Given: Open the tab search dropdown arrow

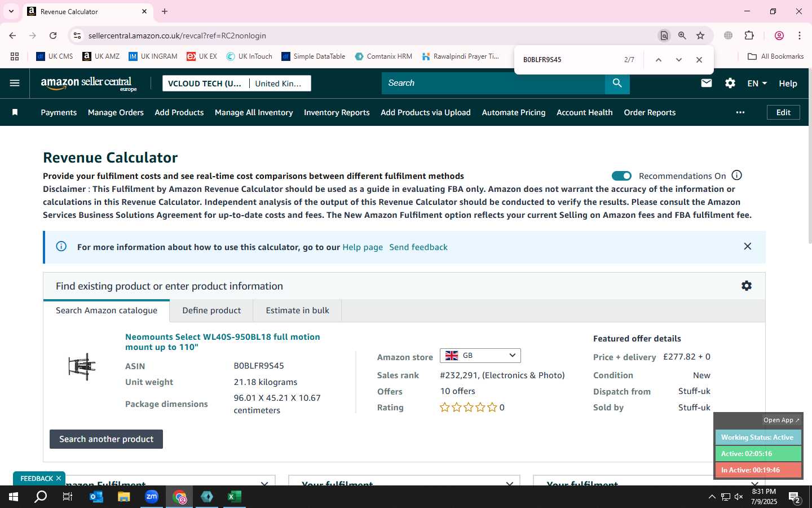Looking at the screenshot, I should point(11,11).
